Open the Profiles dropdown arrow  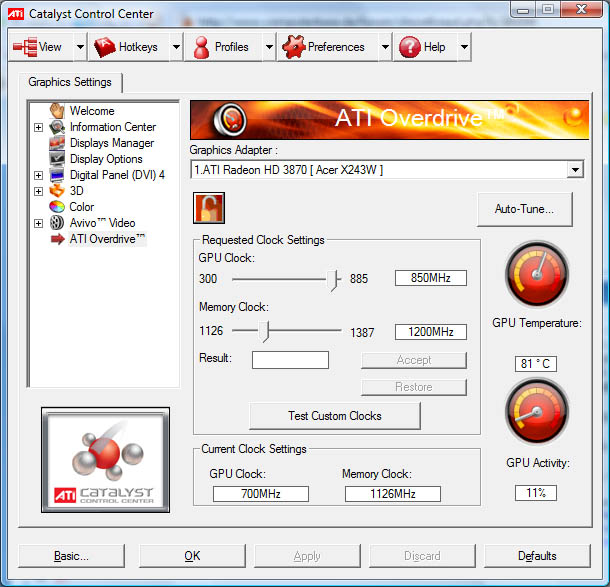tap(269, 47)
